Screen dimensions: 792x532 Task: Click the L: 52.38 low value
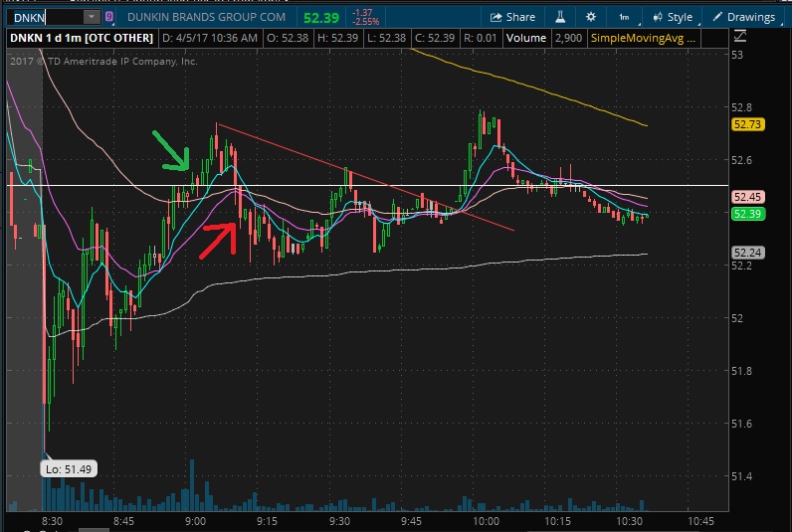[x=386, y=38]
